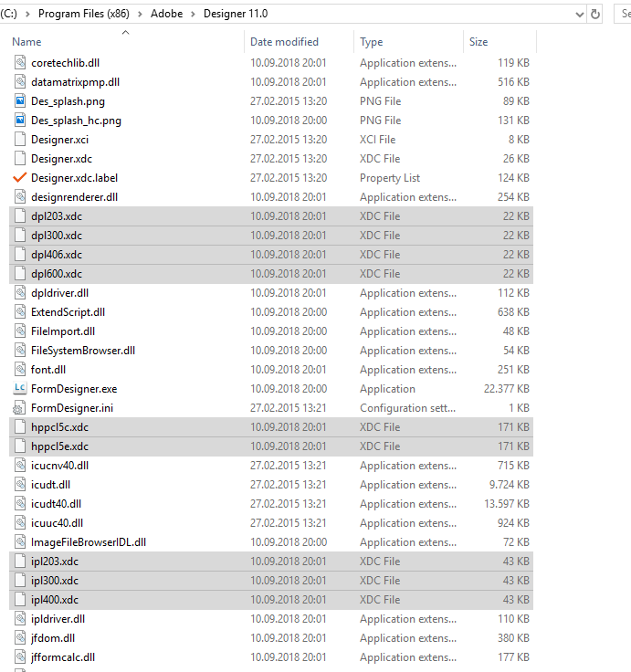631x672 pixels.
Task: Click the icucnv40.dll file icon
Action: click(x=20, y=466)
